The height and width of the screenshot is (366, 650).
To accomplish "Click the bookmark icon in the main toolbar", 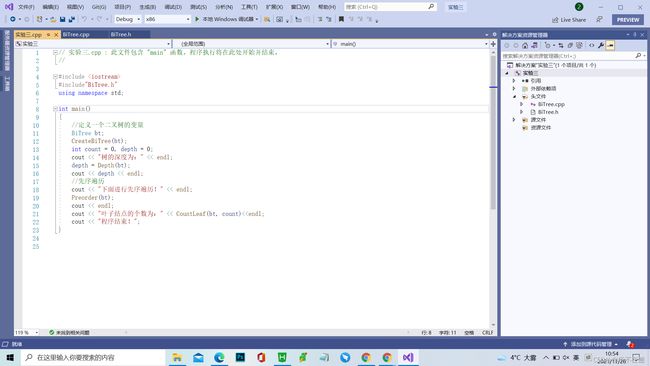I will click(x=341, y=19).
